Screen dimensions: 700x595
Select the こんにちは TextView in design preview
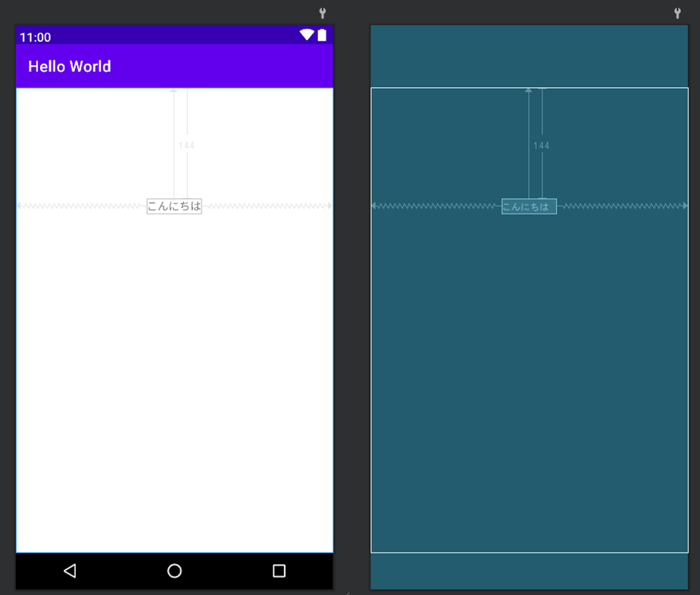[x=174, y=206]
